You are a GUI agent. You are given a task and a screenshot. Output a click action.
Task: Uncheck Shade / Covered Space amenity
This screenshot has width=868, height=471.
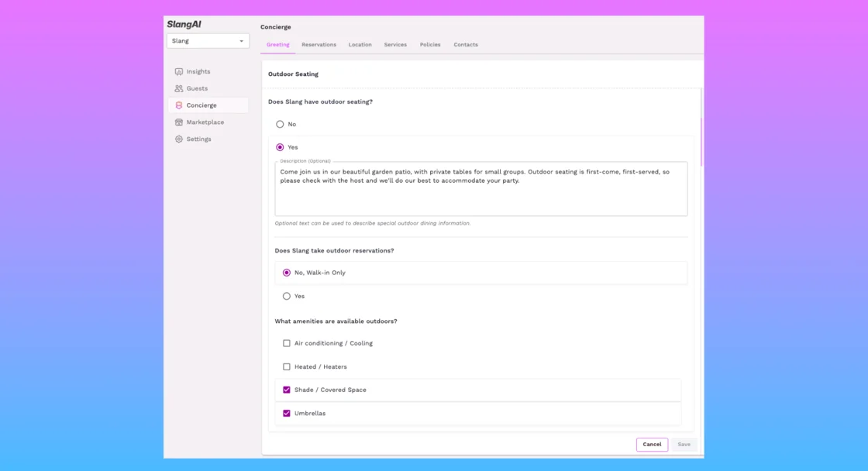(286, 390)
